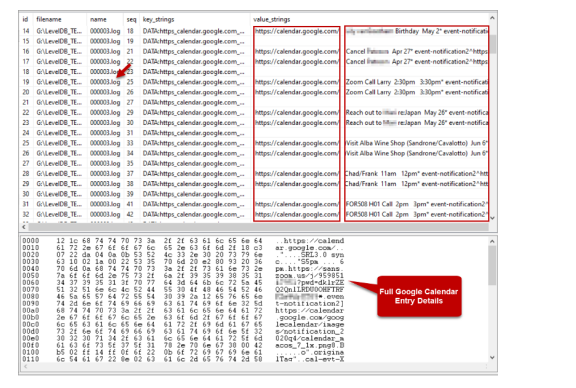Viewport: 576px width, 388px height.
Task: Click ASCII text 'pm.https://sans.' in hex pane
Action: click(310, 269)
